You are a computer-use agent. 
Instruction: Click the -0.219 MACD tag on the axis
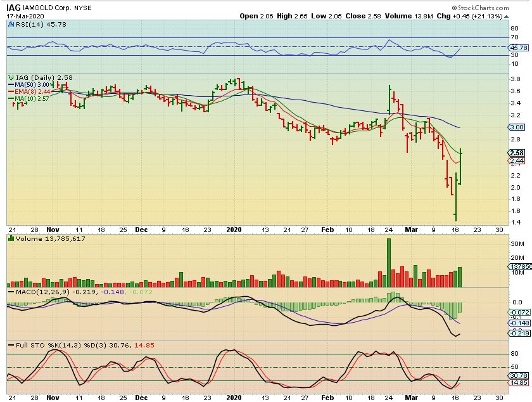tap(519, 334)
